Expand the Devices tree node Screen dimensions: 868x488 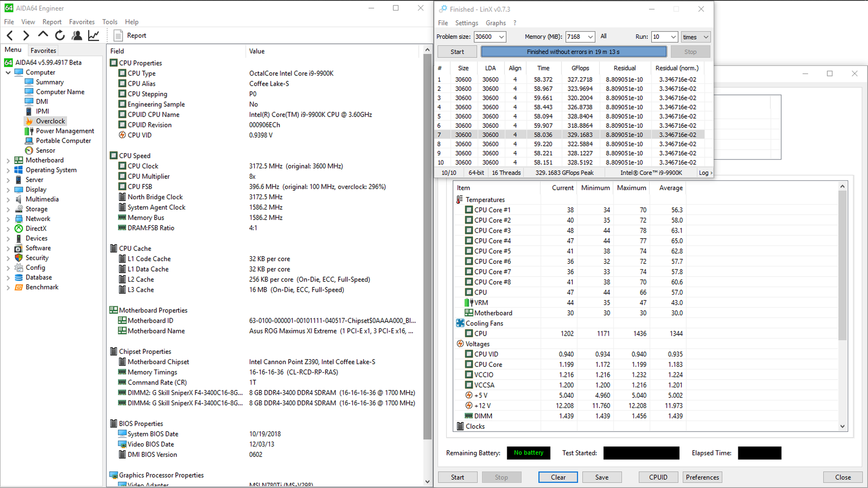coord(8,239)
